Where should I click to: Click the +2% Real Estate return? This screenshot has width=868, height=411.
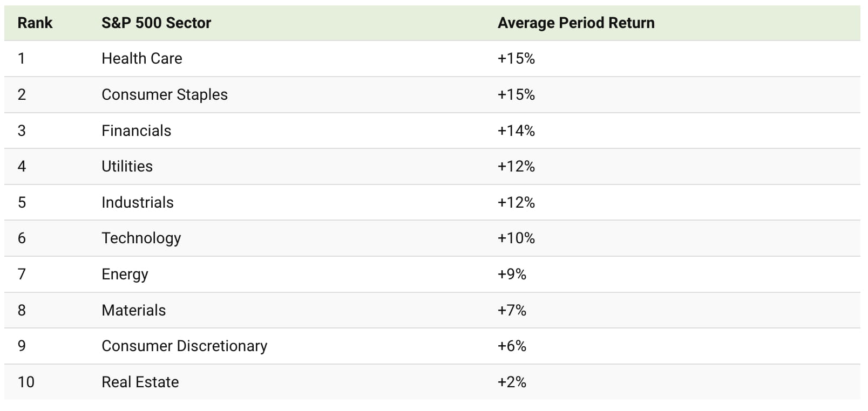point(512,382)
